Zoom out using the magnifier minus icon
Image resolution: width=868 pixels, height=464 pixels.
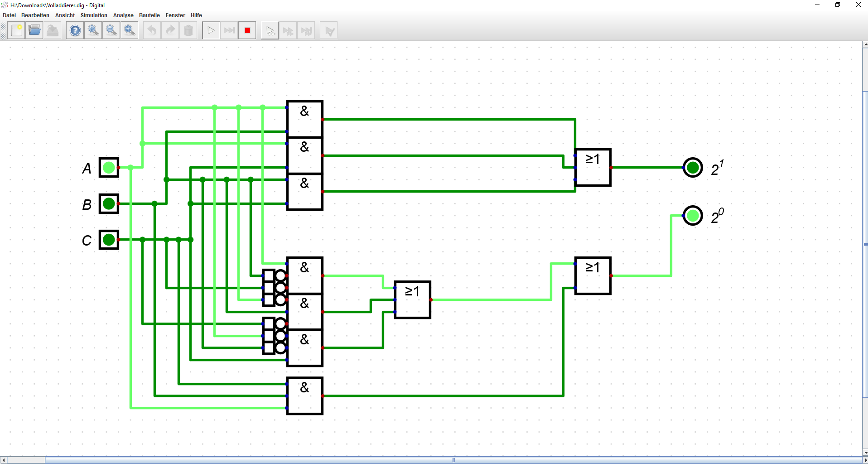click(x=111, y=31)
